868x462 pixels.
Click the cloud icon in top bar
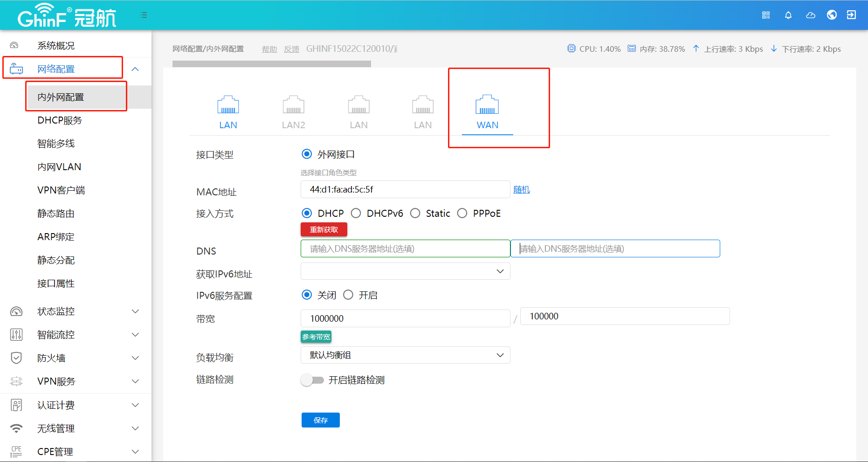coord(811,15)
